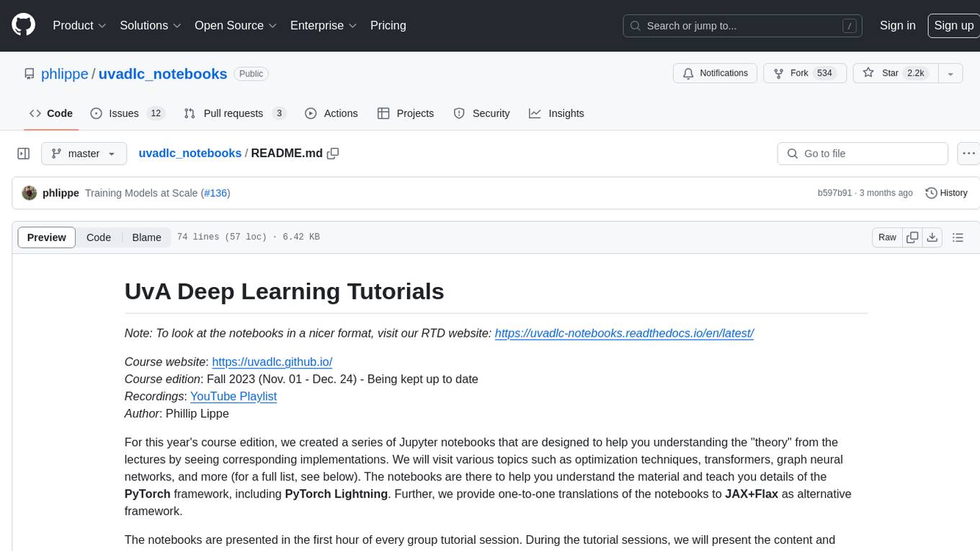This screenshot has height=551, width=980.
Task: Open commit b597b91
Action: (834, 193)
